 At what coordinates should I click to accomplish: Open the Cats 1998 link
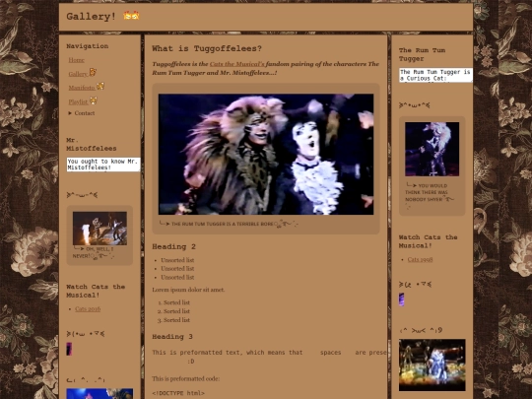tap(420, 259)
